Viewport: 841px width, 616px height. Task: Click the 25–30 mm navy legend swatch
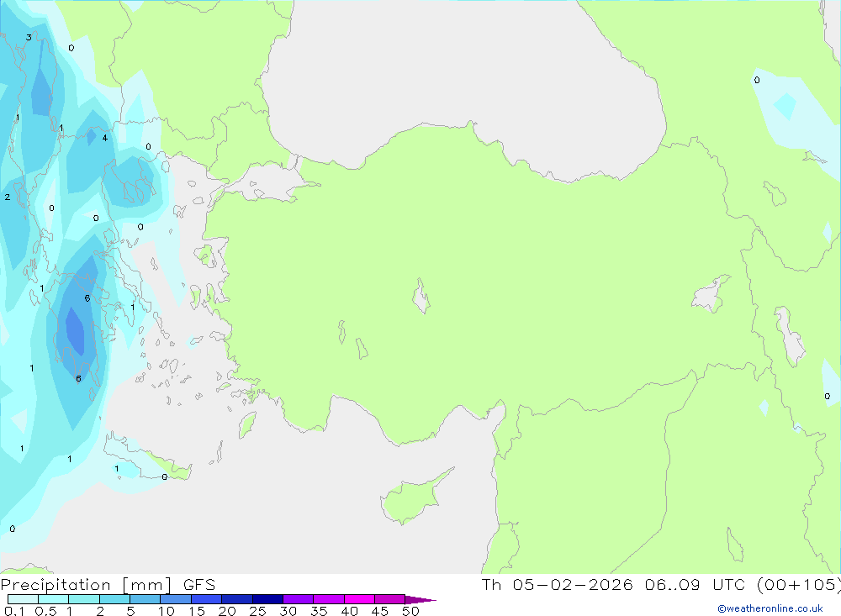click(x=267, y=599)
